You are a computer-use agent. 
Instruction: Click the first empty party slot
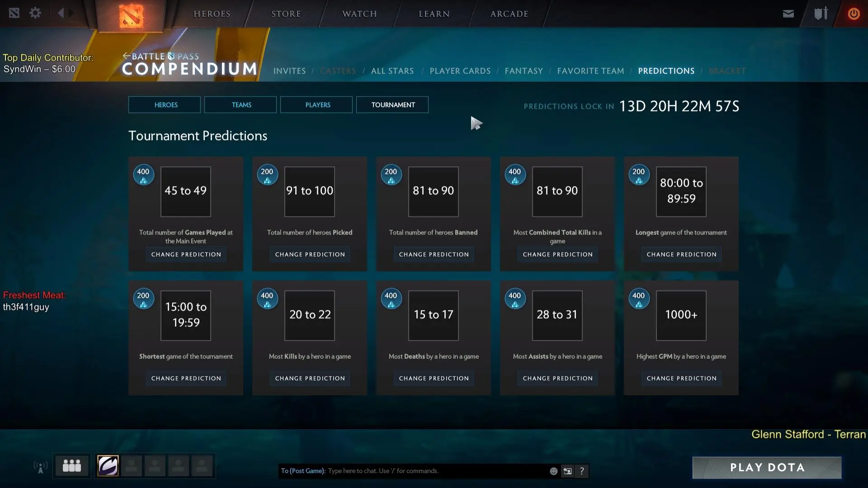[x=132, y=466]
